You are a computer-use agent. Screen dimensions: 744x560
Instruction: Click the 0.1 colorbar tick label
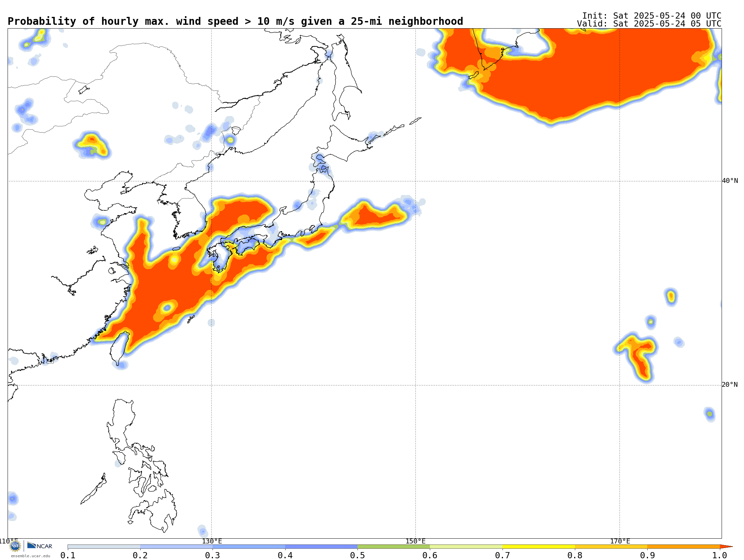click(x=68, y=556)
